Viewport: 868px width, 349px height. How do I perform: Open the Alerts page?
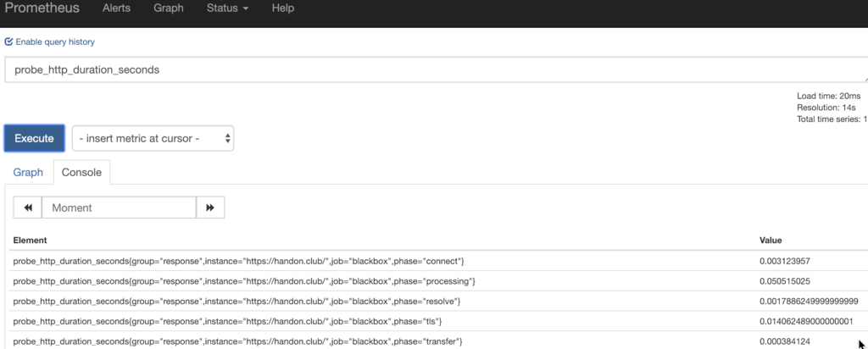116,8
